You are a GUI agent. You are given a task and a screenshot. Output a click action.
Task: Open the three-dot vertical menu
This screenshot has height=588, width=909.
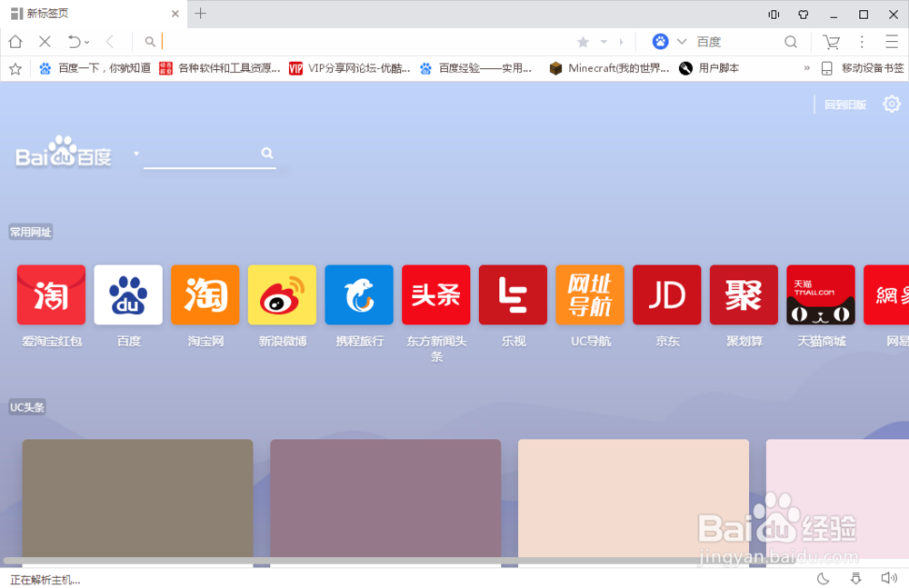862,42
